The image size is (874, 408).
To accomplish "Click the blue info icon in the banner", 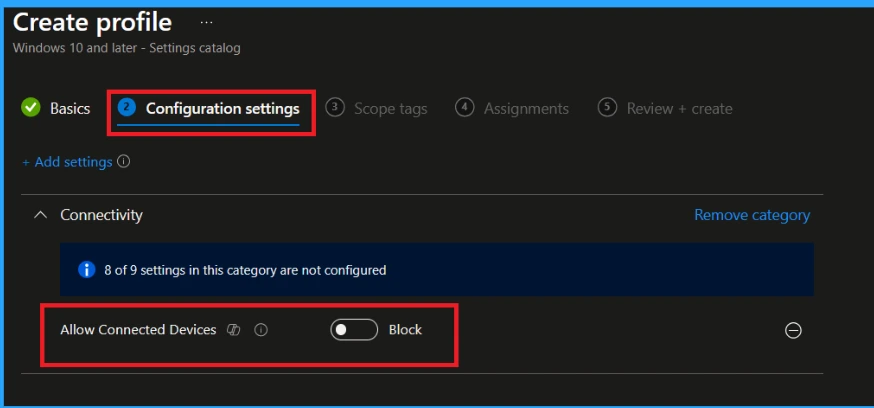I will click(x=87, y=270).
